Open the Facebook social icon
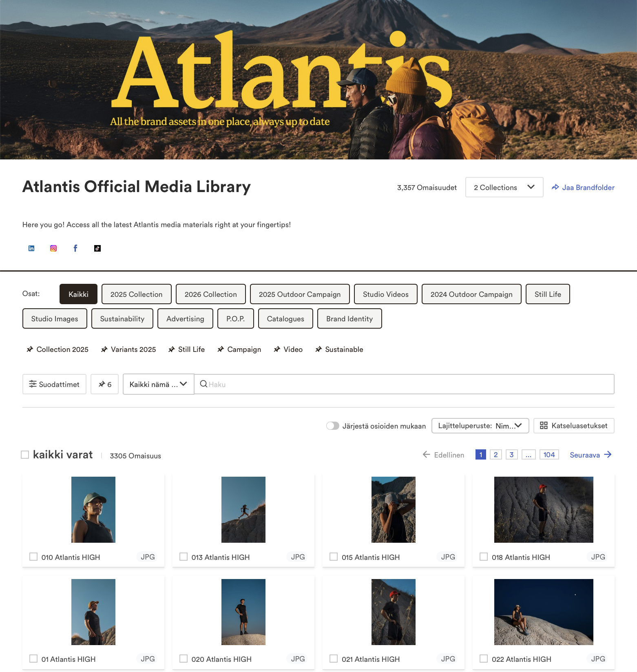This screenshot has width=637, height=672. click(75, 248)
